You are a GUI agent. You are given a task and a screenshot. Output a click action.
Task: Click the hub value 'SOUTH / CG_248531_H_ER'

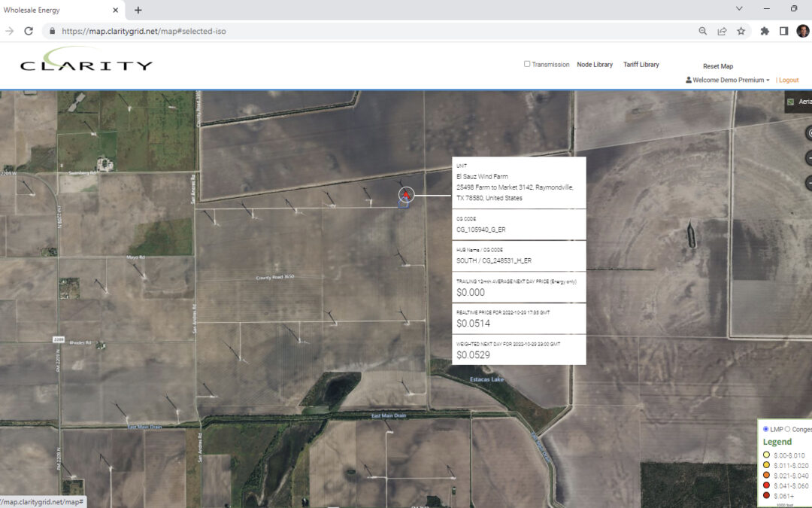pyautogui.click(x=494, y=260)
